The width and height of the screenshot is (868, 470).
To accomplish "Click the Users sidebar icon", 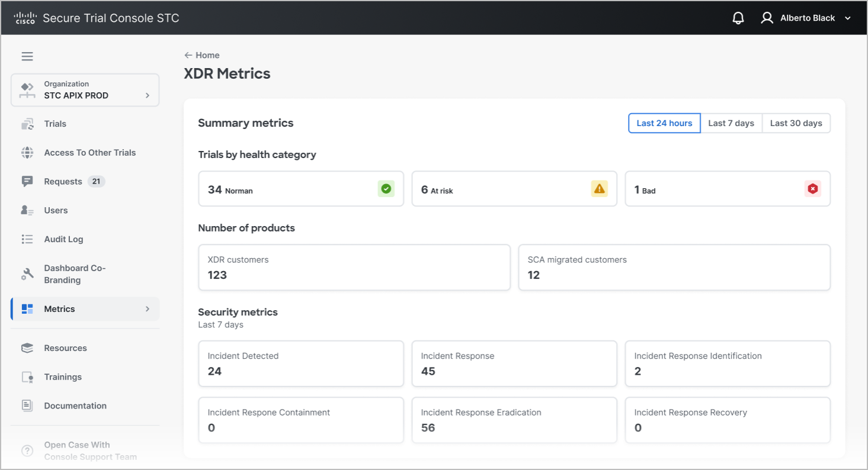I will (x=27, y=210).
